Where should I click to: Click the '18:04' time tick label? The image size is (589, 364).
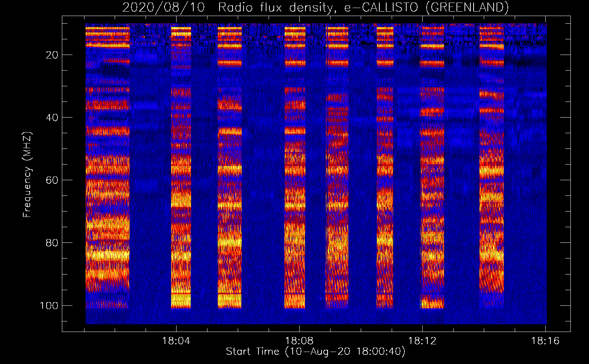click(176, 341)
